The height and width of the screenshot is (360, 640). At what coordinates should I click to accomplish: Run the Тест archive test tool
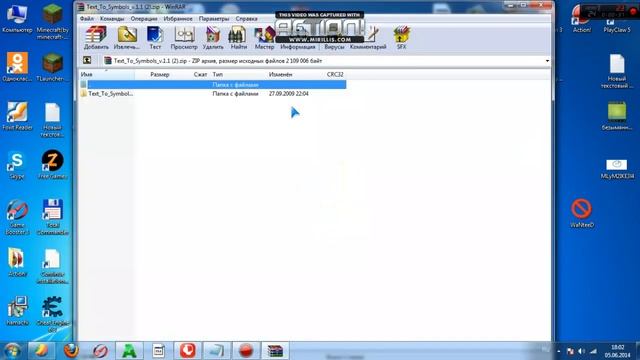point(155,38)
